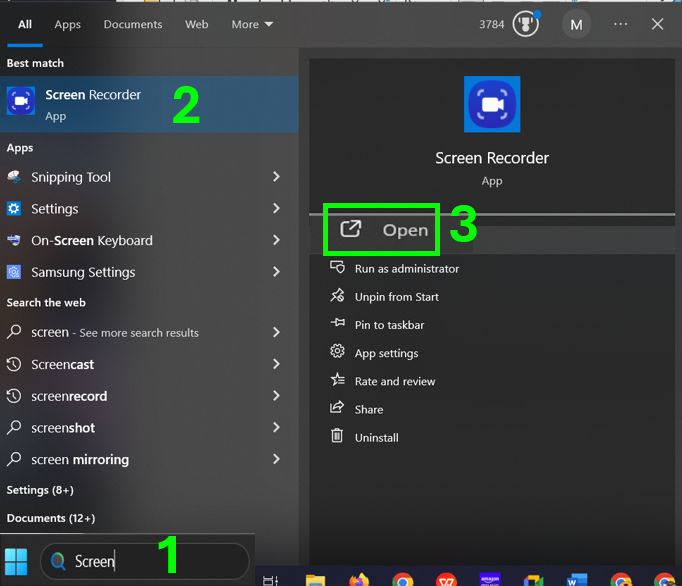Click the Windows Start button
This screenshot has height=586, width=682.
click(17, 560)
